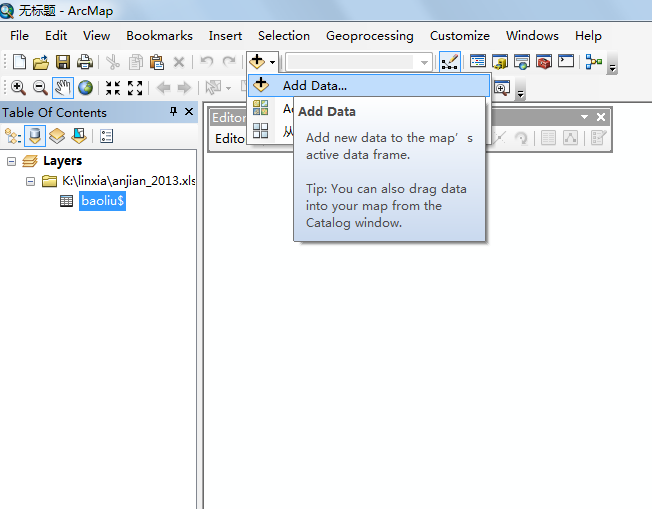Open the ArcToolbox window
652x509 pixels.
pyautogui.click(x=544, y=62)
